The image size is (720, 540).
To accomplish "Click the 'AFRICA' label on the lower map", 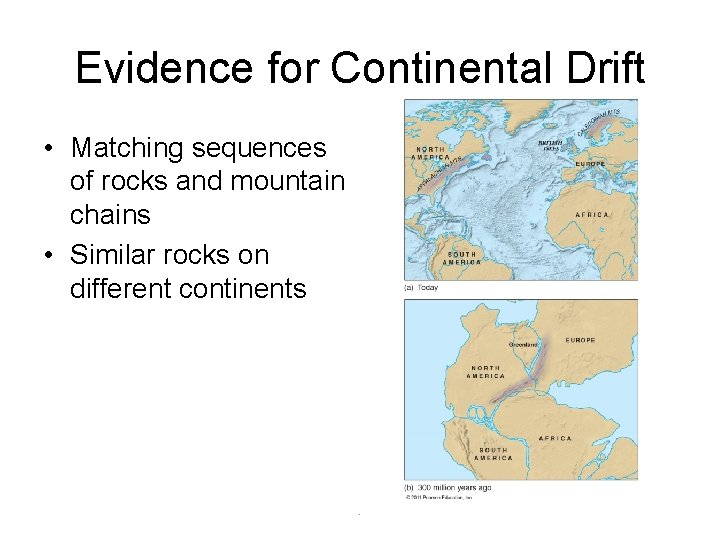I will [555, 438].
